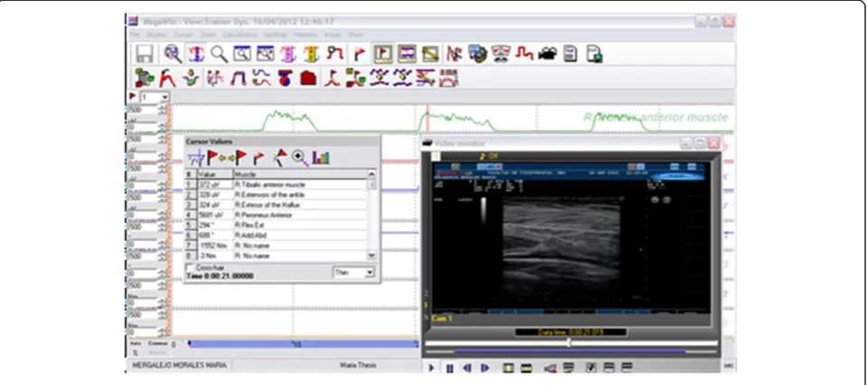The image size is (868, 385).
Task: Click the yellow vertical scale icon
Action: 312,53
